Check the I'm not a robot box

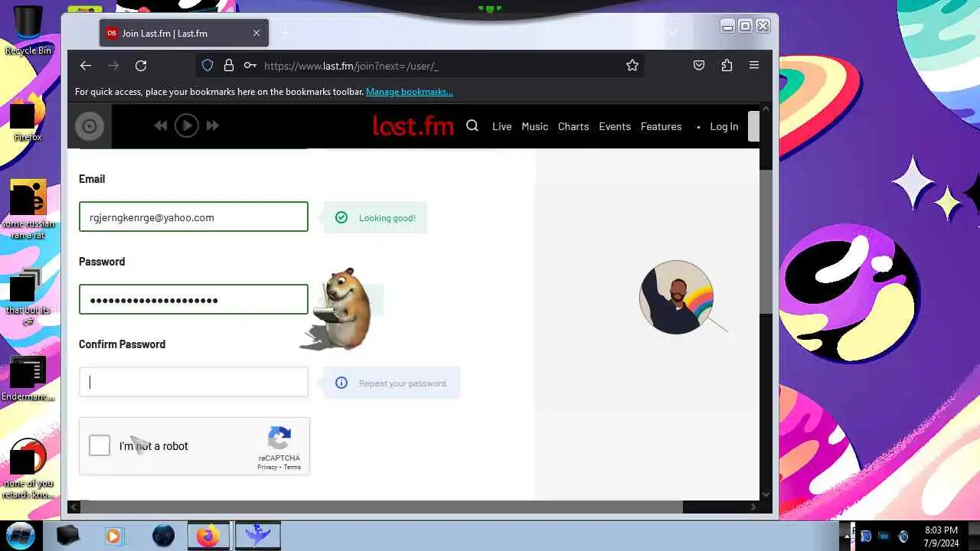100,445
